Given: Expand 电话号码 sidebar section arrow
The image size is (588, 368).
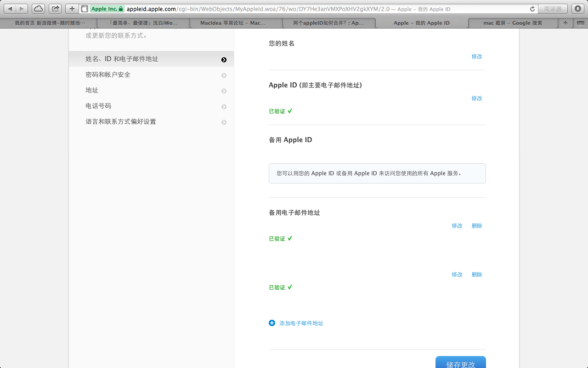Looking at the screenshot, I should (x=224, y=107).
